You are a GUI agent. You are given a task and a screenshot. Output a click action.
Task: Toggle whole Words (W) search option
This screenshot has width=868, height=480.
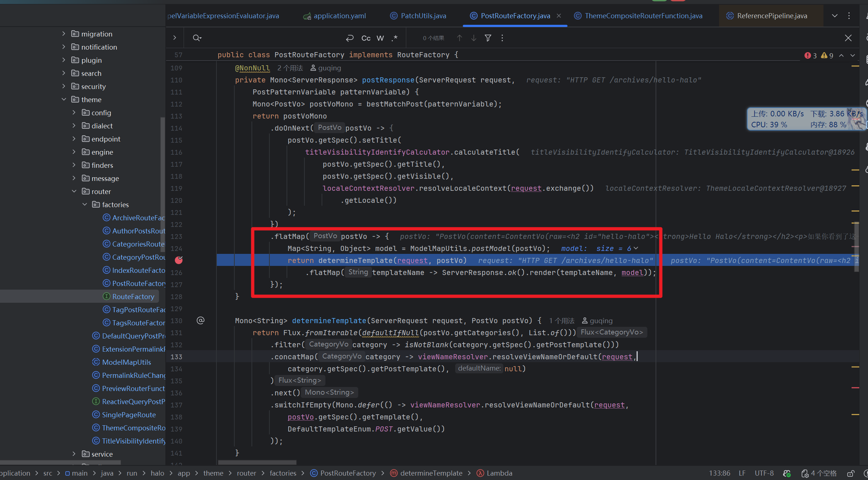380,38
